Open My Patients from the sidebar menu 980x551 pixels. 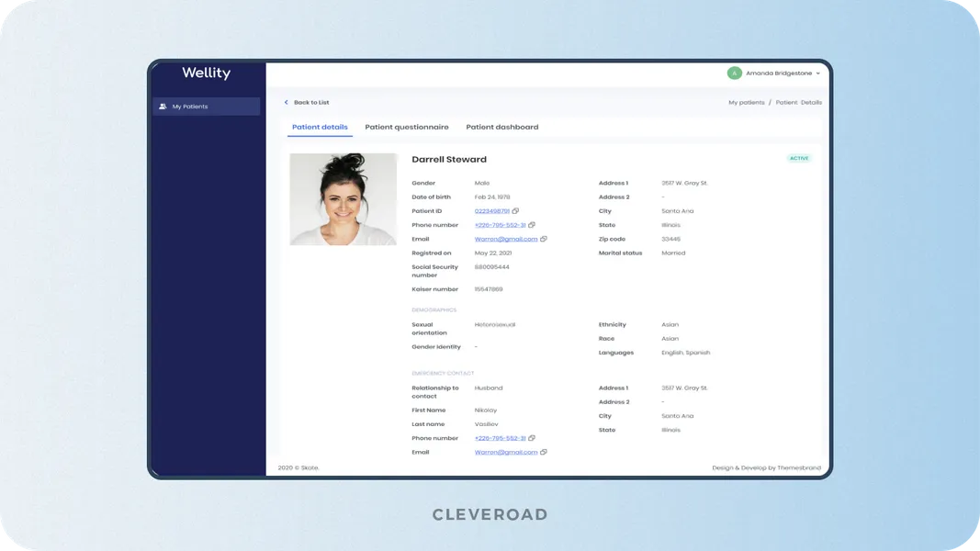click(189, 106)
